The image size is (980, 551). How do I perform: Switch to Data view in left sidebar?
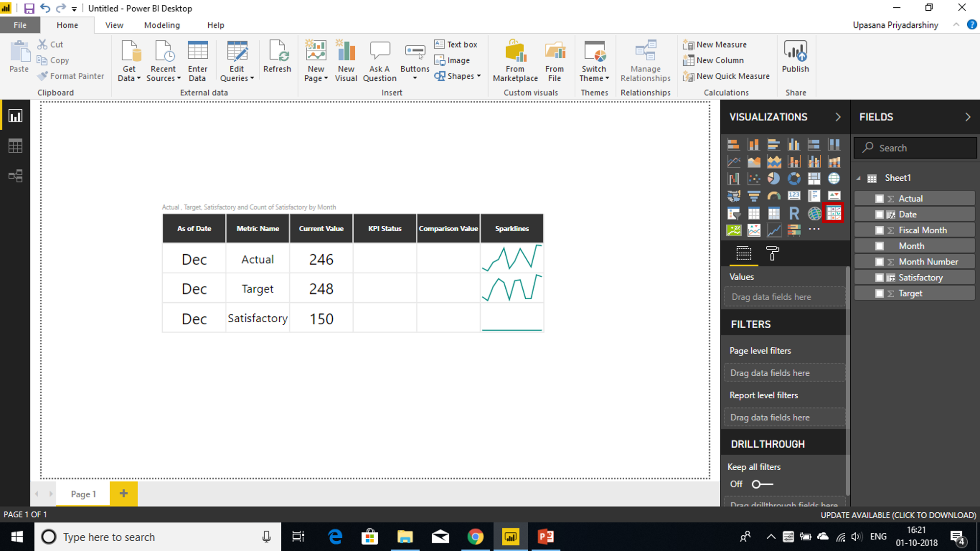[x=15, y=146]
